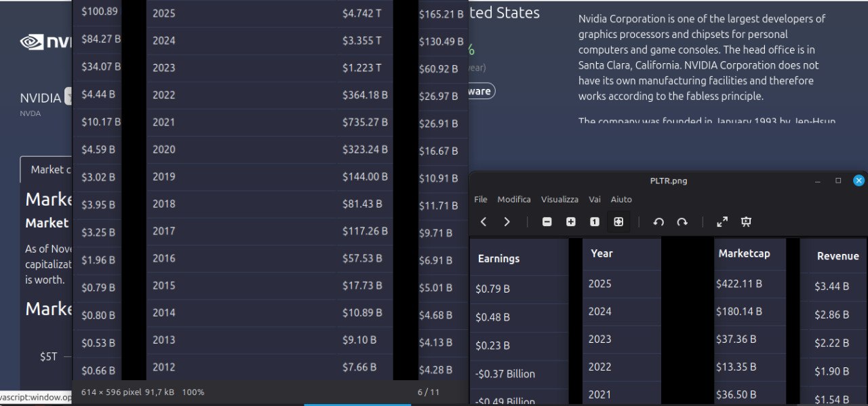868x406 pixels.
Task: Open the Modifica menu
Action: tap(514, 200)
